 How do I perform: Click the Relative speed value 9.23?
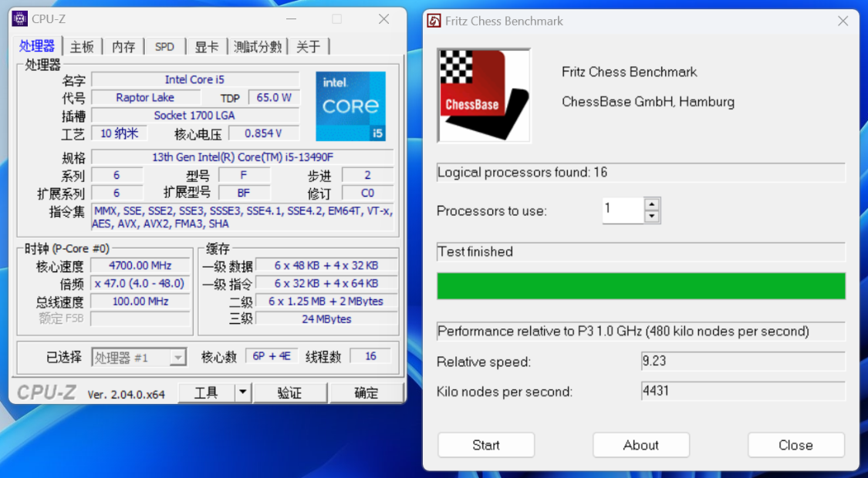point(743,362)
